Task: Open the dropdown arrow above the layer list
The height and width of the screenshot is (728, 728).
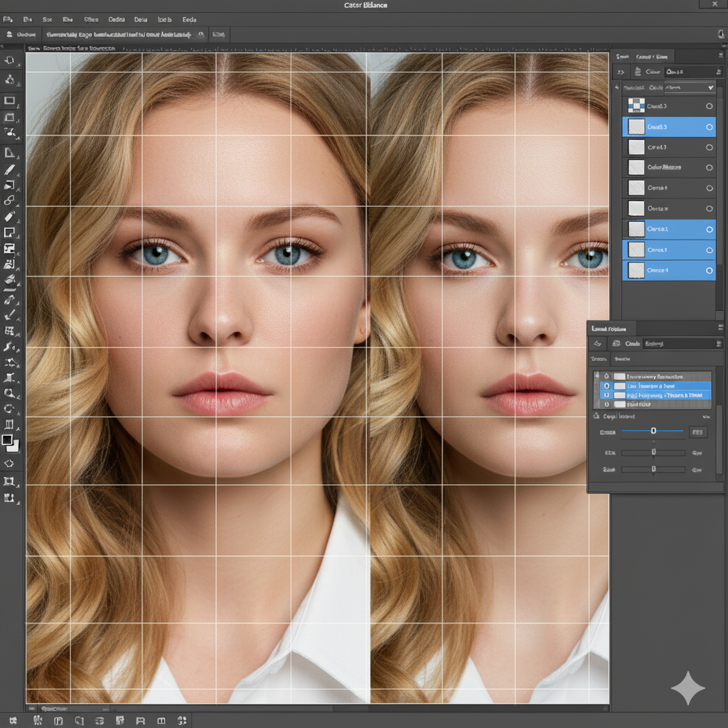Action: point(710,87)
